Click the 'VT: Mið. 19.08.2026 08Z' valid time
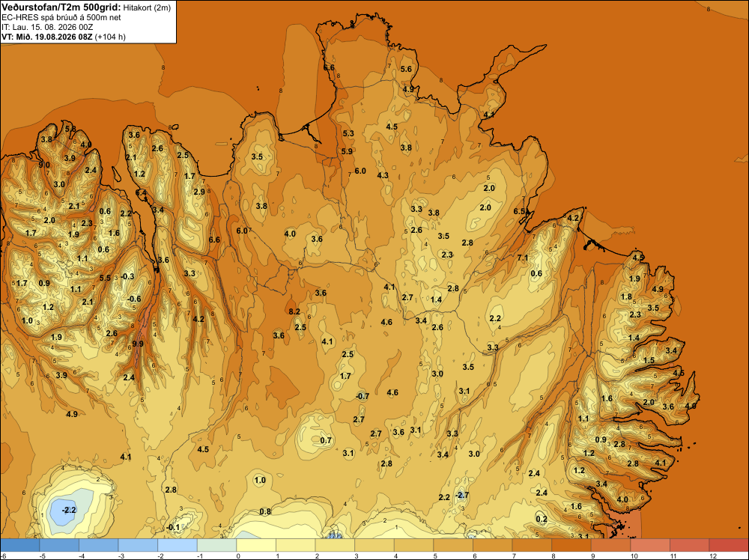The height and width of the screenshot is (560, 749). coord(46,37)
